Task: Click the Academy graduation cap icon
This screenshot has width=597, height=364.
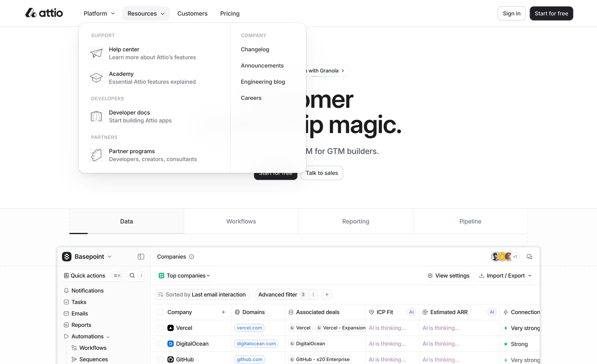Action: click(x=96, y=78)
